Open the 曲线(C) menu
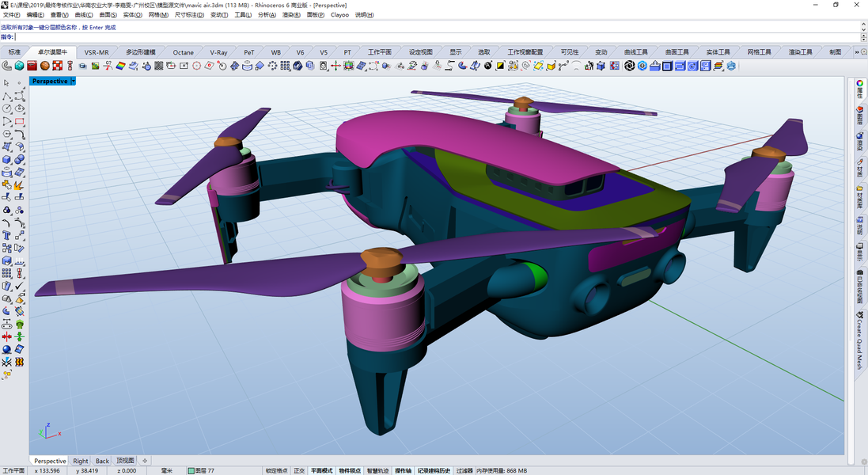 [x=84, y=15]
